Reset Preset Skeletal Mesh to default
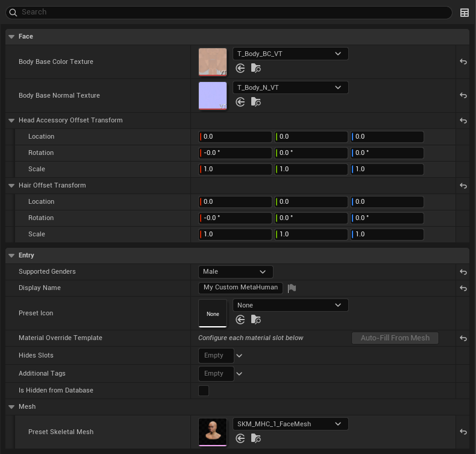This screenshot has width=476, height=454. coord(463,432)
